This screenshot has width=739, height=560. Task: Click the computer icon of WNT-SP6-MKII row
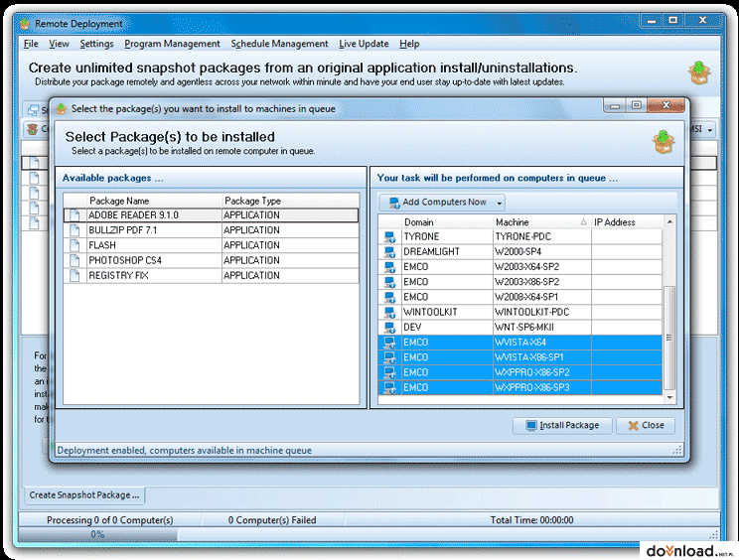389,328
